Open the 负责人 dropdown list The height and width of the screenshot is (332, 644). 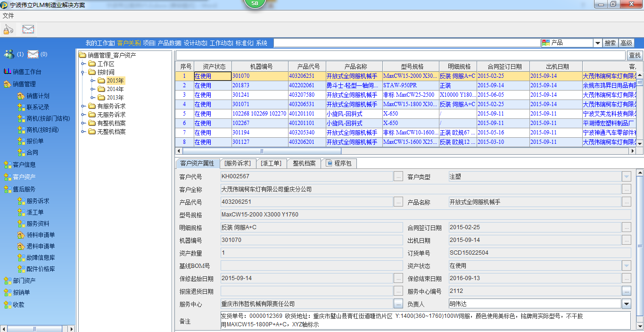point(626,304)
